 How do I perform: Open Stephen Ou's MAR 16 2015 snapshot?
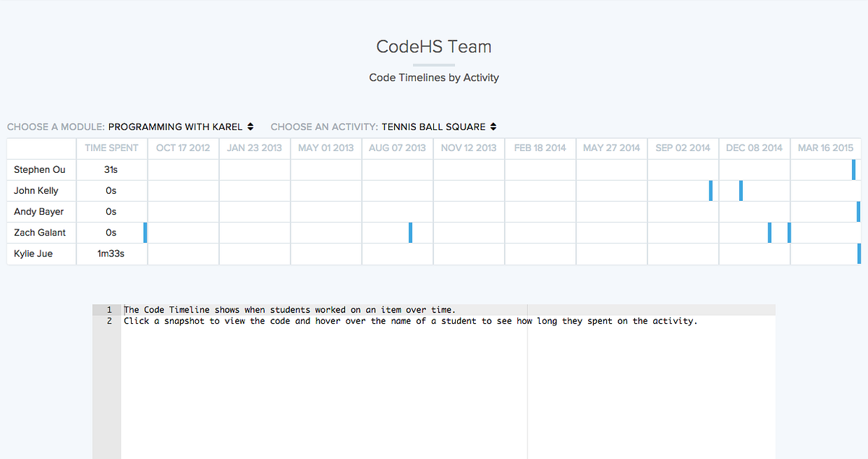[x=854, y=169]
